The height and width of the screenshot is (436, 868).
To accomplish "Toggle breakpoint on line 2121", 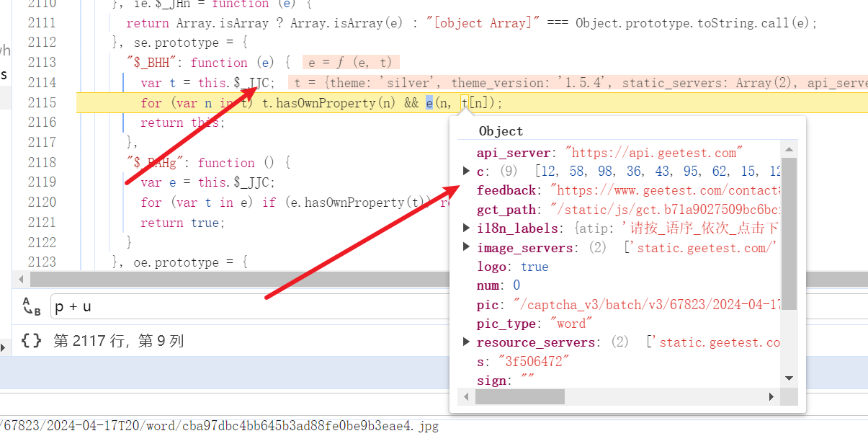I will [x=42, y=223].
